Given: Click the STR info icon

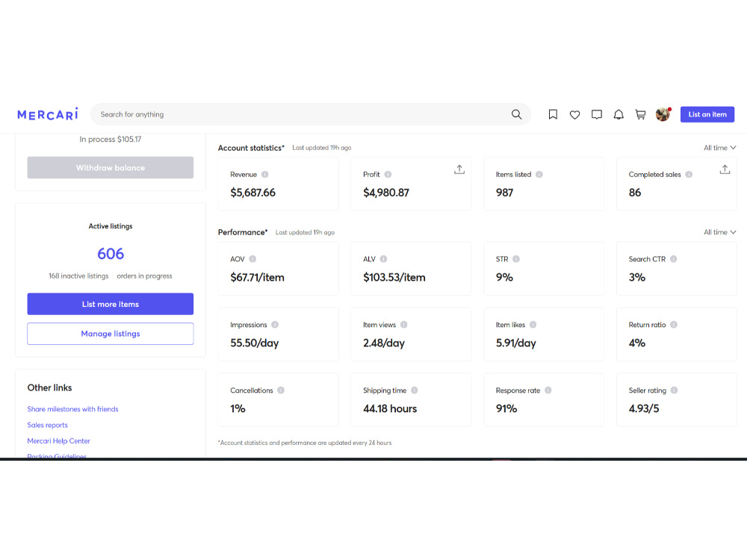Looking at the screenshot, I should coord(516,259).
